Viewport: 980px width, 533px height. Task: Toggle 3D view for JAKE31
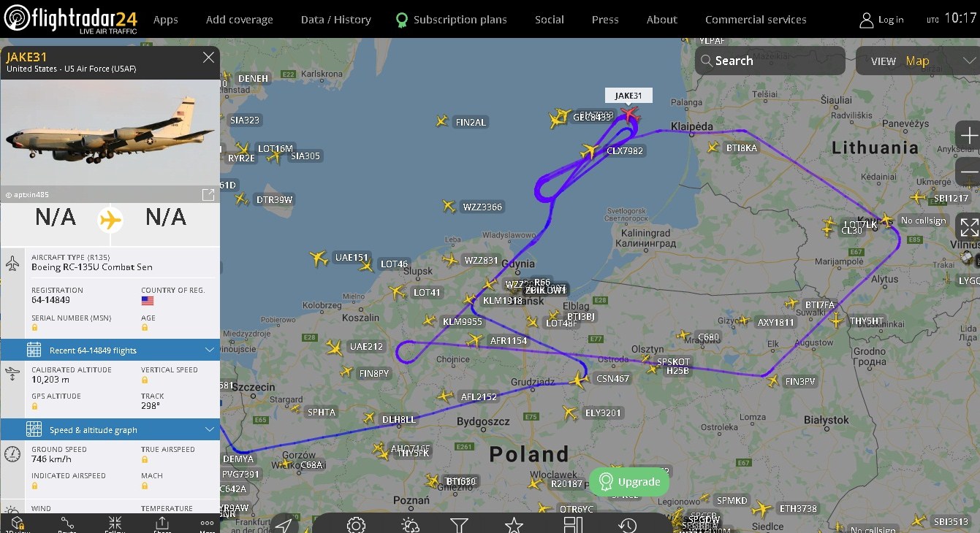coord(19,524)
